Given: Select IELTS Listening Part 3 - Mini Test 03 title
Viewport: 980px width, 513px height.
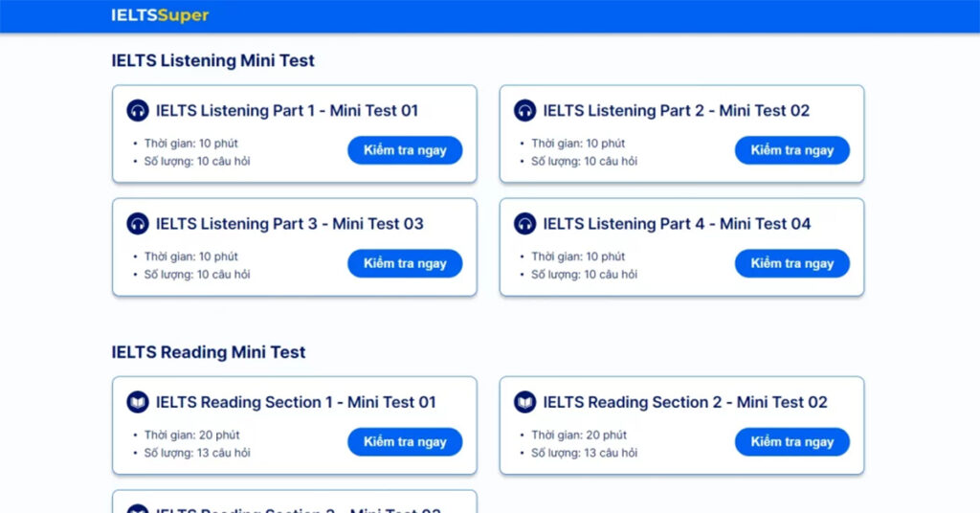Looking at the screenshot, I should [x=289, y=224].
